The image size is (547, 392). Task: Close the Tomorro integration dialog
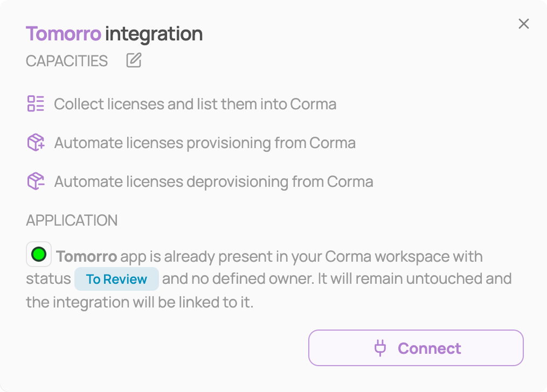524,24
